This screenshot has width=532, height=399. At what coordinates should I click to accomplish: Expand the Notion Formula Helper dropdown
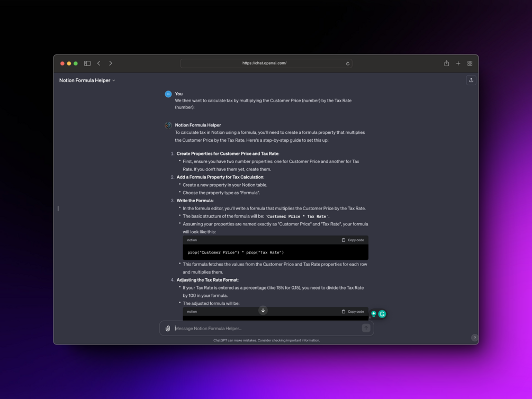point(87,80)
